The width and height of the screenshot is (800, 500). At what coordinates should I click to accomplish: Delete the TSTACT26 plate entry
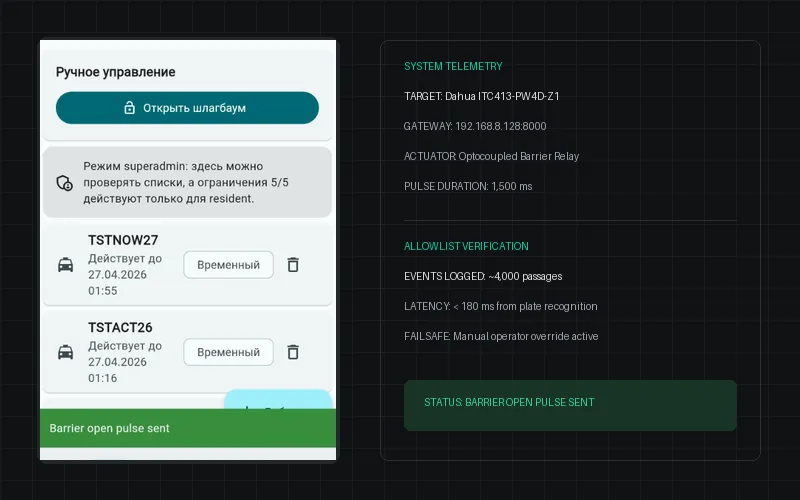tap(293, 352)
